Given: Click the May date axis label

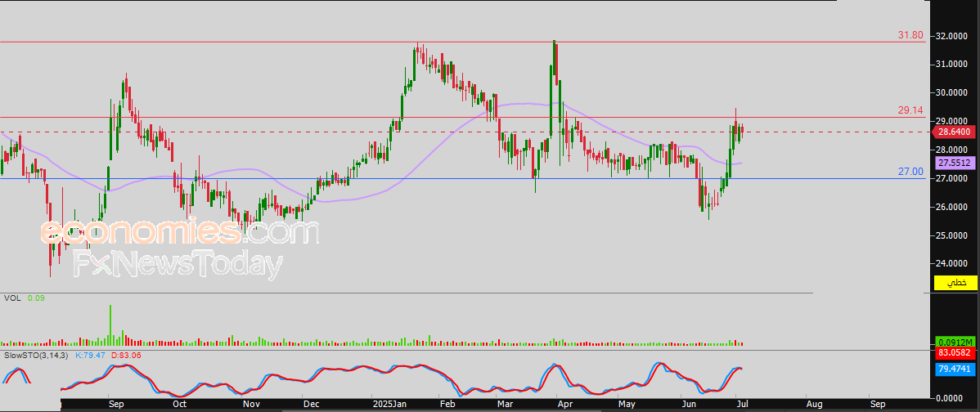Looking at the screenshot, I should [x=626, y=404].
